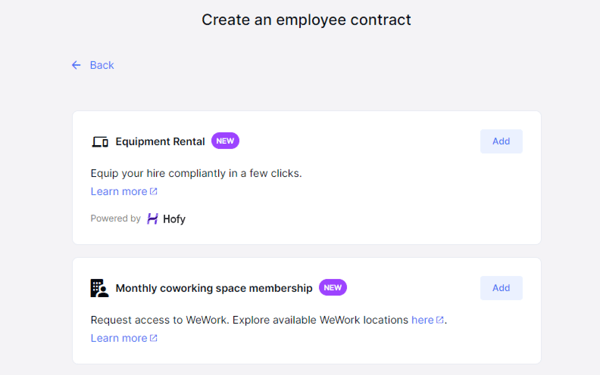Click the 'Create an employee contract' title
The width and height of the screenshot is (600, 375).
(306, 20)
